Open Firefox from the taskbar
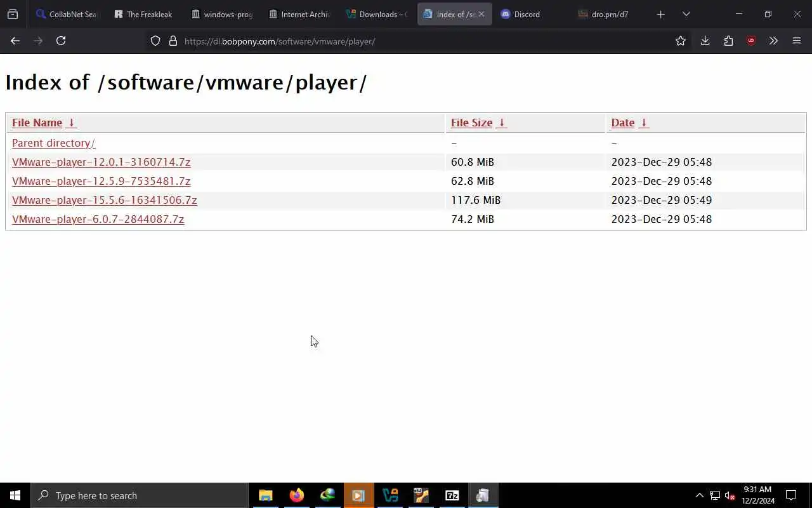 296,495
